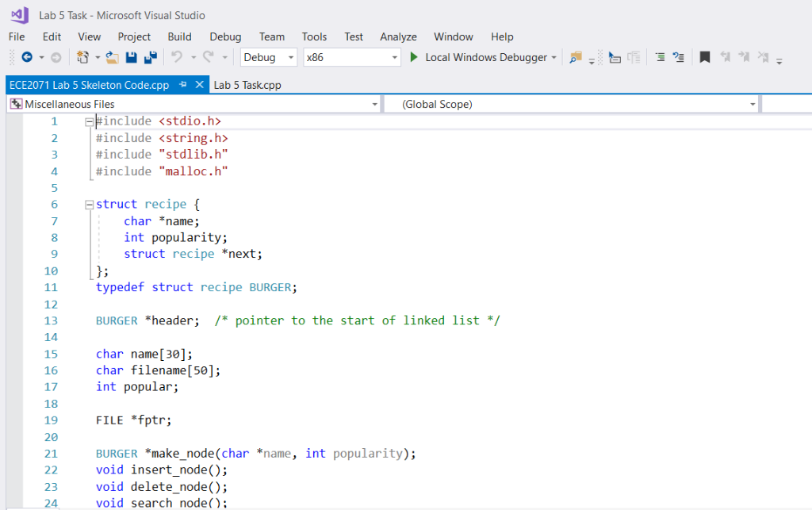812x510 pixels.
Task: Click the decrease line indent icon
Action: click(615, 57)
